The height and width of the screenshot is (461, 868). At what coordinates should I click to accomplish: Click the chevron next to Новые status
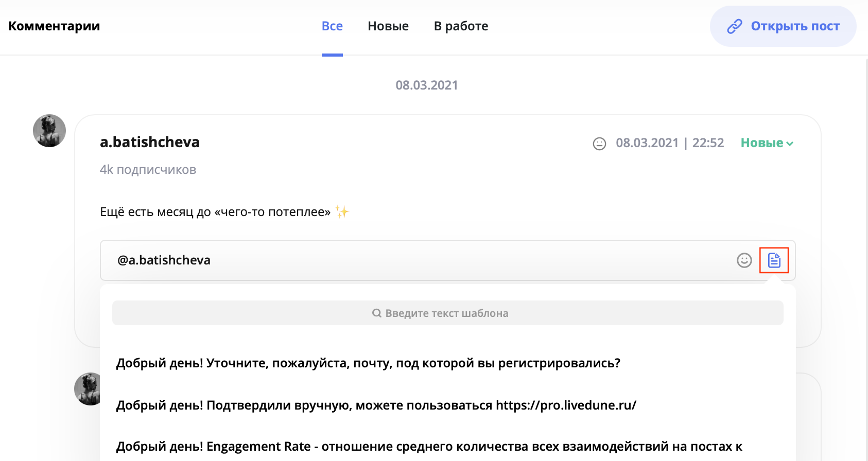790,144
